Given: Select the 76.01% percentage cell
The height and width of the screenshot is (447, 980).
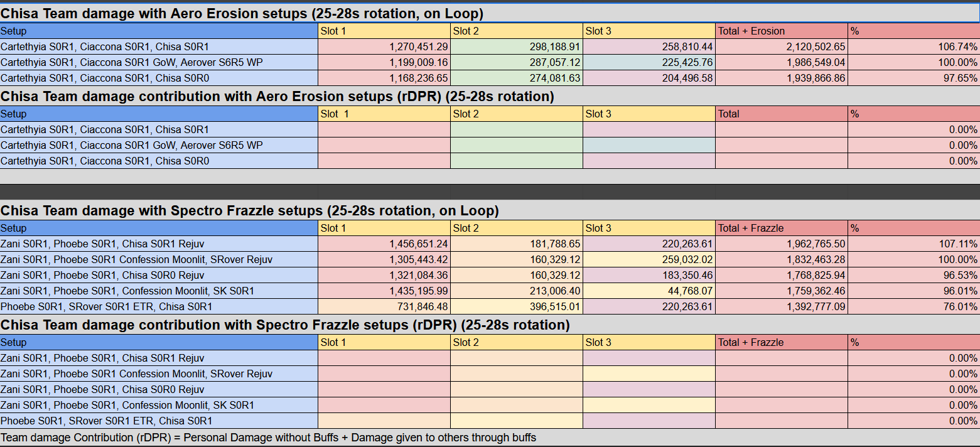Looking at the screenshot, I should tap(913, 306).
